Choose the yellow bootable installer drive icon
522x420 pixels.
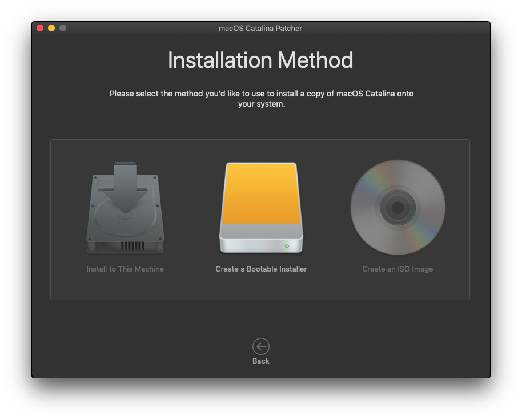coord(261,208)
